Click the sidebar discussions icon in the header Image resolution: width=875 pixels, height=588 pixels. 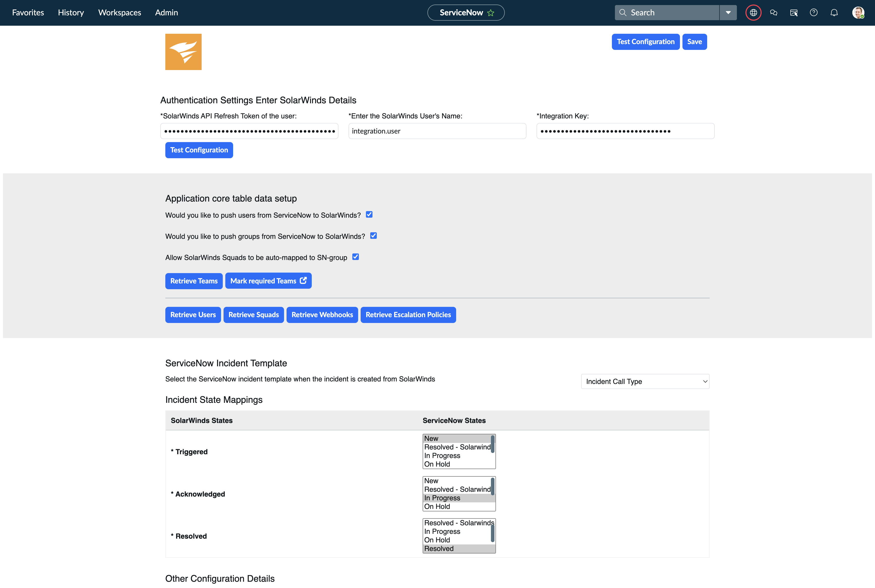(794, 13)
